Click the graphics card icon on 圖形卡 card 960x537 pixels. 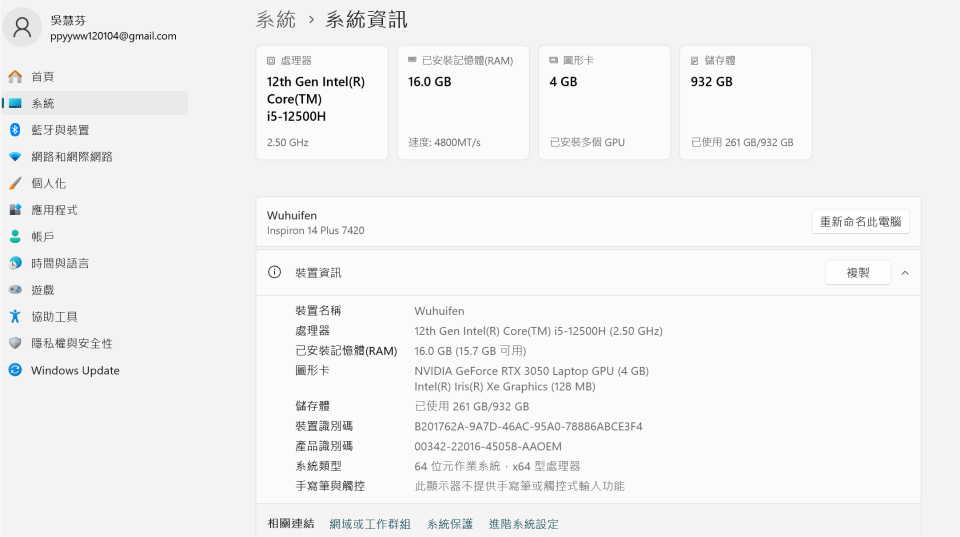(553, 60)
